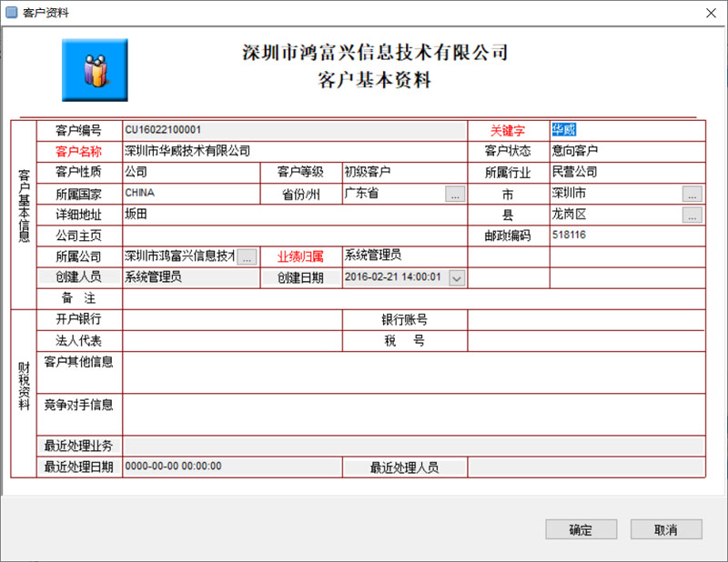
Task: Click the 确定 button
Action: 581,529
